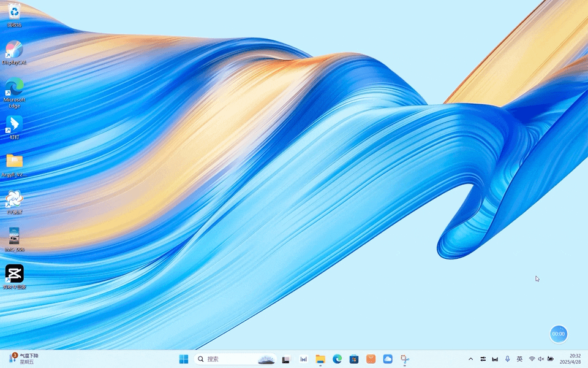Screen dimensions: 588x368
Task: Launch Microsoft Store from the taskbar
Action: pos(354,359)
